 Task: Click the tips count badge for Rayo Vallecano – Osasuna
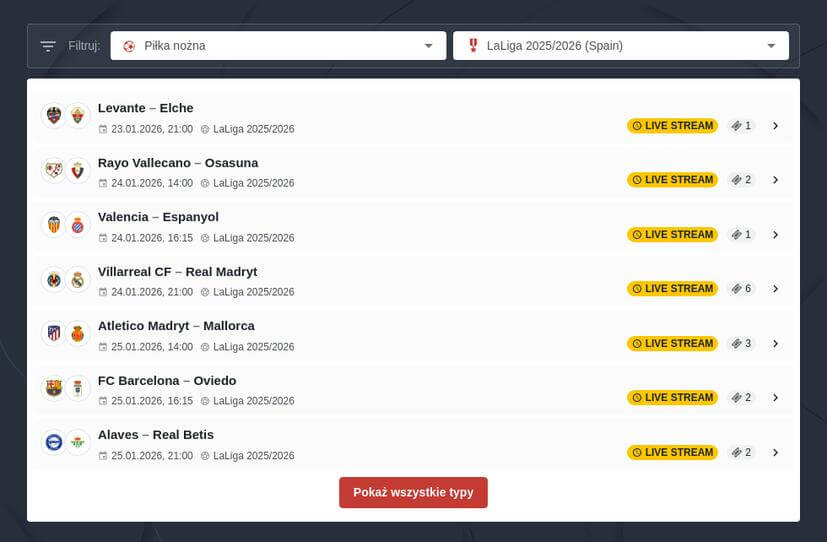pyautogui.click(x=741, y=180)
